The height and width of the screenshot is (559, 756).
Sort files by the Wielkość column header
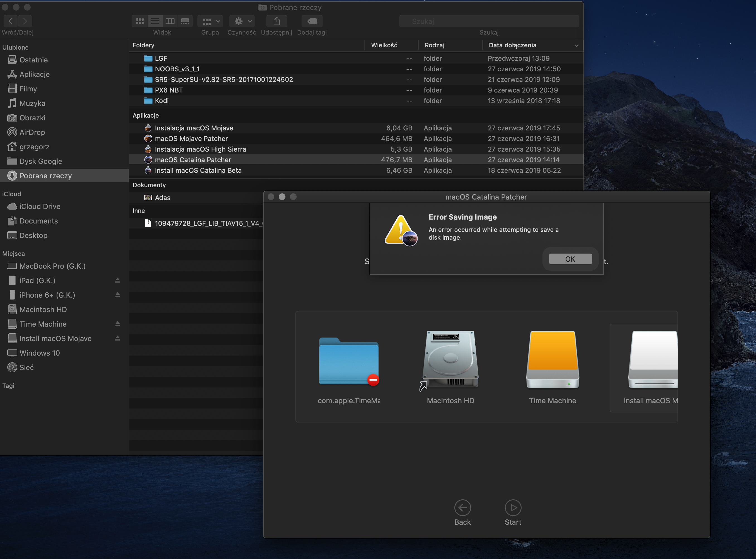(x=384, y=45)
